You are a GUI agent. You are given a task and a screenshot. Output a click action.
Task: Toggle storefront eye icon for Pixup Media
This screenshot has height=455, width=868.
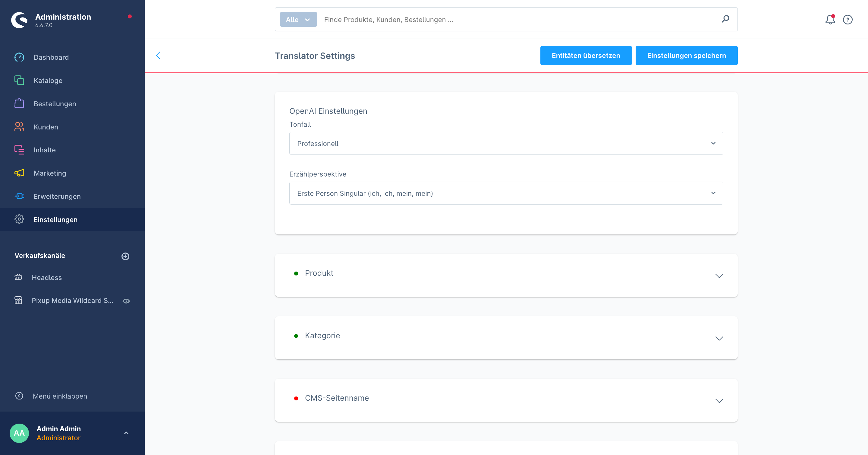click(x=126, y=301)
